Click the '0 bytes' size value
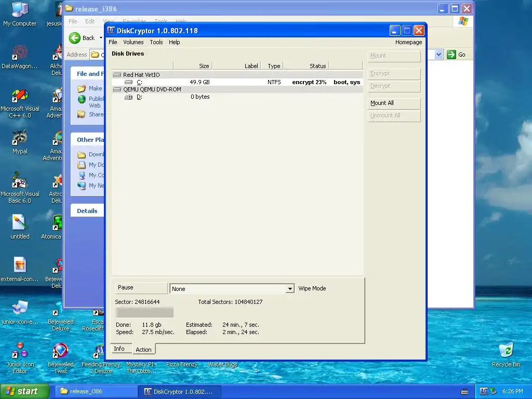 tap(200, 97)
